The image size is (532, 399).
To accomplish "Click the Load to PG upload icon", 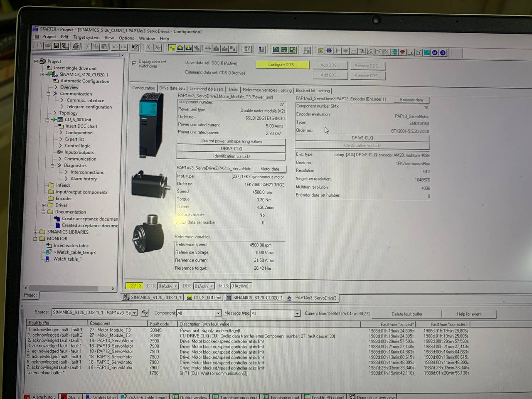I will (x=189, y=48).
